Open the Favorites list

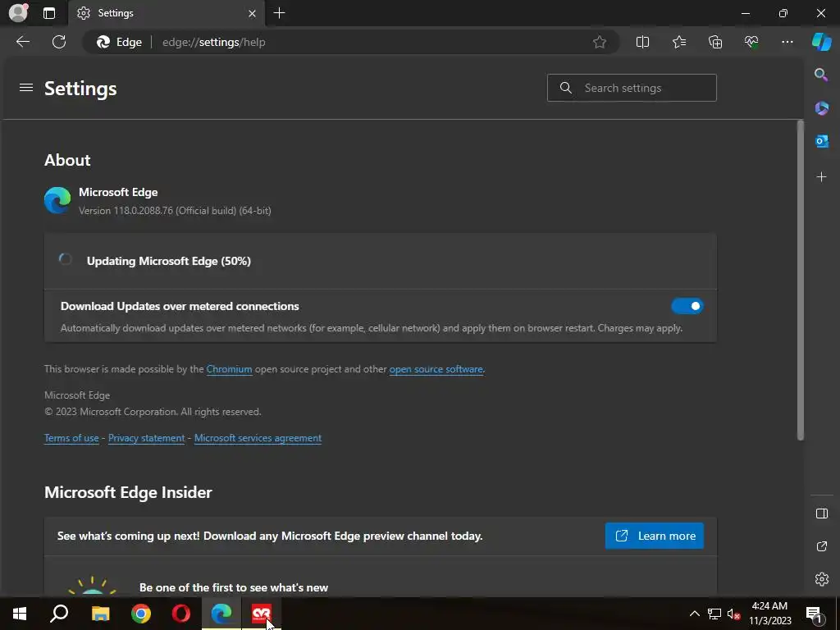[x=678, y=42]
